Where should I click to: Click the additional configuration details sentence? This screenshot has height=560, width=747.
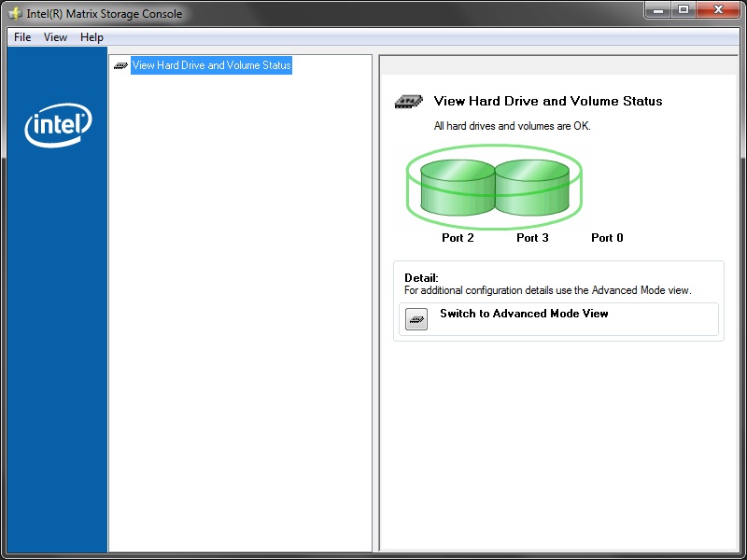point(548,290)
